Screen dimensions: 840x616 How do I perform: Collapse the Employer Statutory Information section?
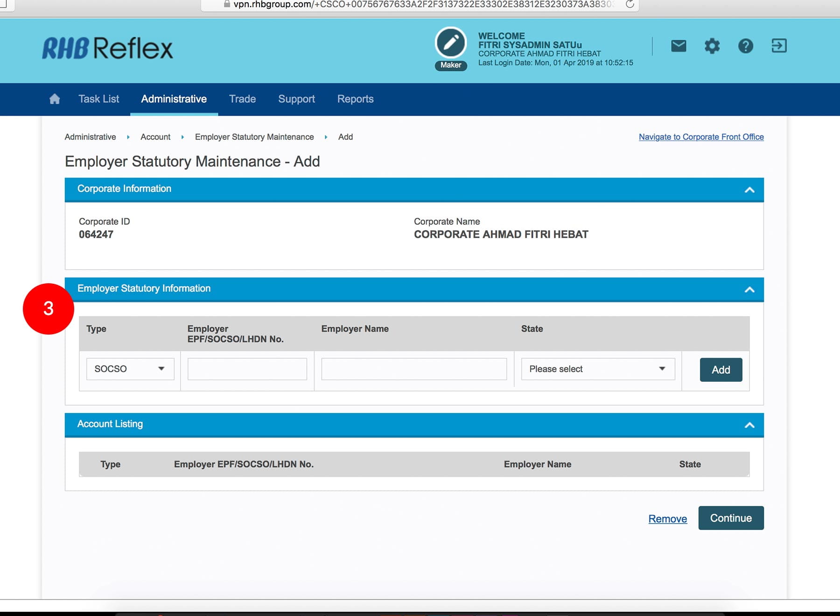coord(749,289)
